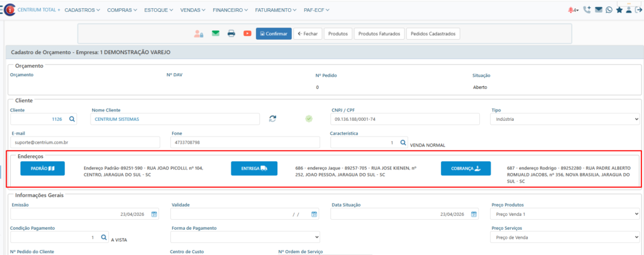Screen dimensions: 644x255
Task: Click the WhatsApp icon in top bar
Action: click(x=609, y=10)
